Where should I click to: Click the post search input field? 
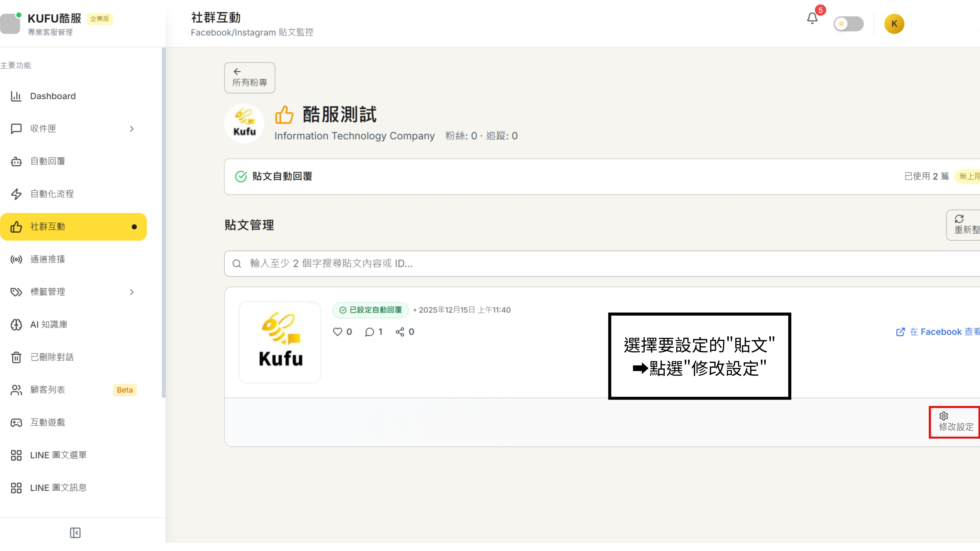coord(418,264)
